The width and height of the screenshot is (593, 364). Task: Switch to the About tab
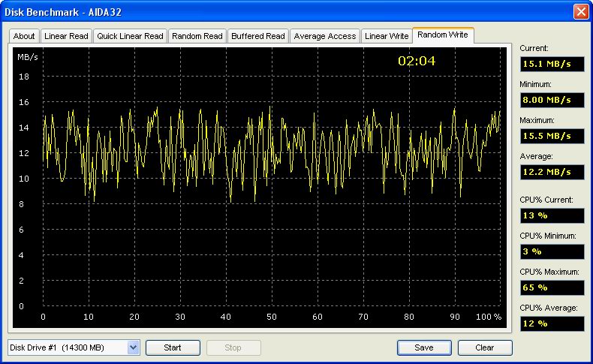coord(24,36)
